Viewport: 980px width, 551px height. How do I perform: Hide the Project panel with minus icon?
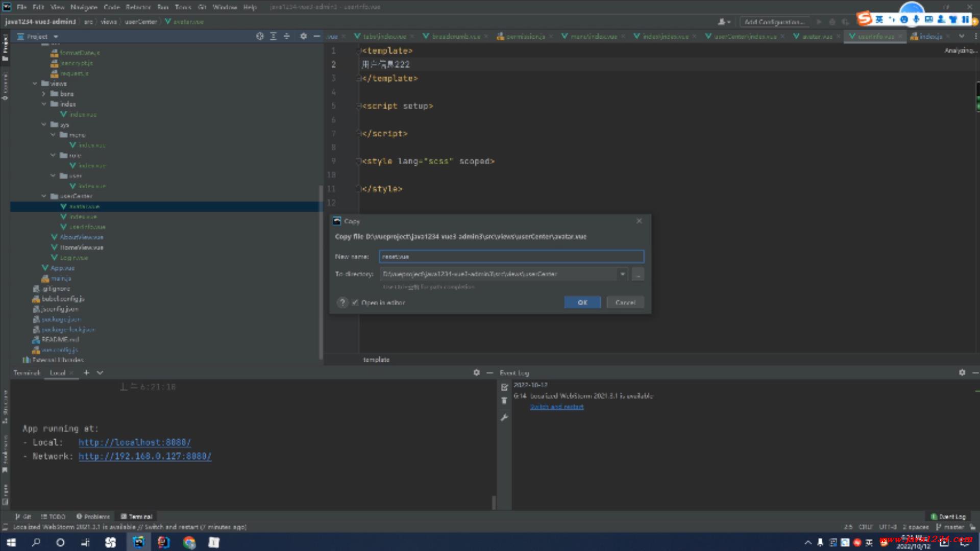(316, 36)
